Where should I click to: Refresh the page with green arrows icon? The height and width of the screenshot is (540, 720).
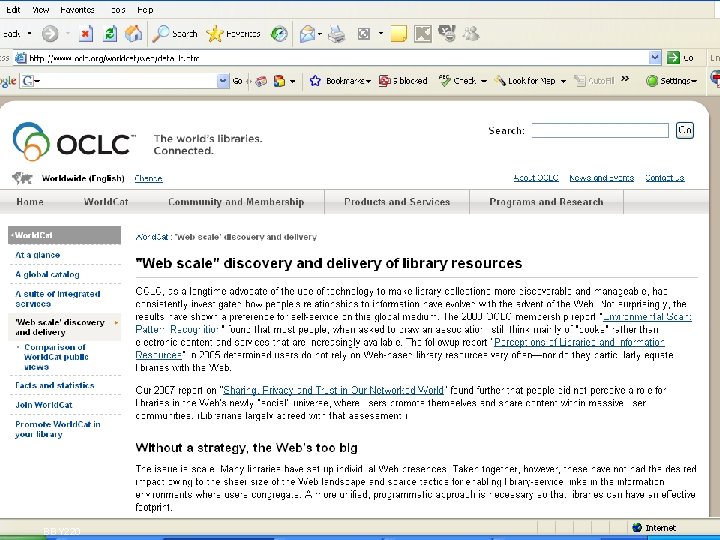[110, 34]
